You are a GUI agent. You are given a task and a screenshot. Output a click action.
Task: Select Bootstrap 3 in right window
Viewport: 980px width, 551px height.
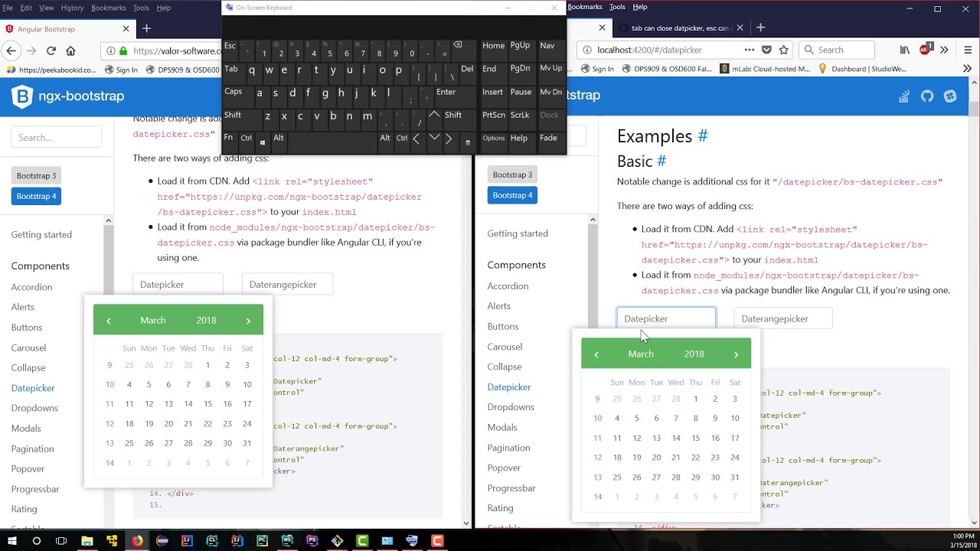(512, 175)
